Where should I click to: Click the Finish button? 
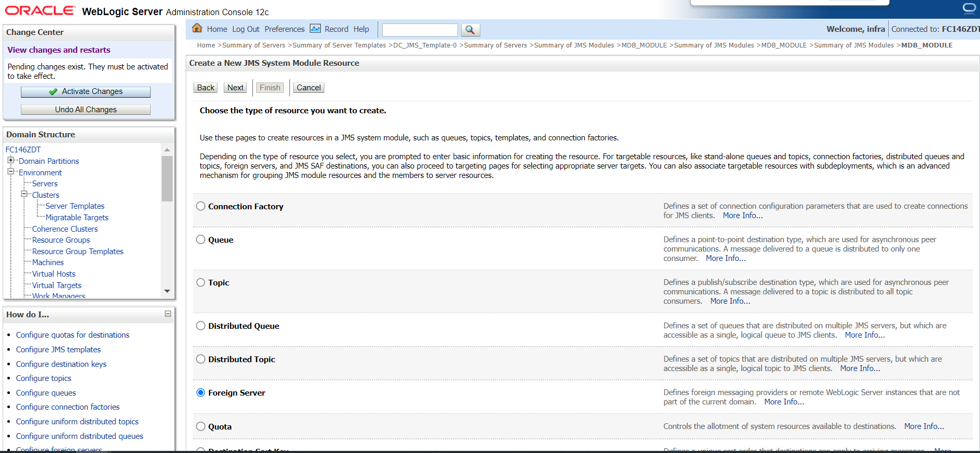[270, 88]
